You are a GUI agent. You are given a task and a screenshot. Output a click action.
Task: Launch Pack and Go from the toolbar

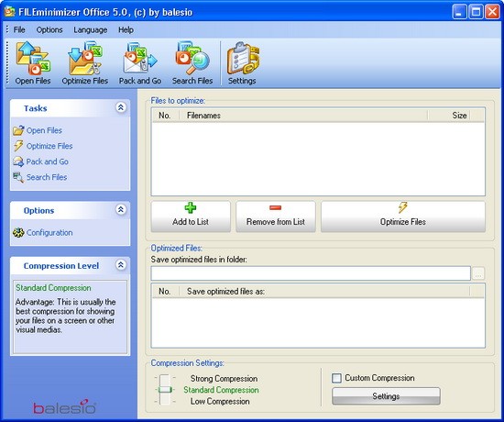pos(140,63)
